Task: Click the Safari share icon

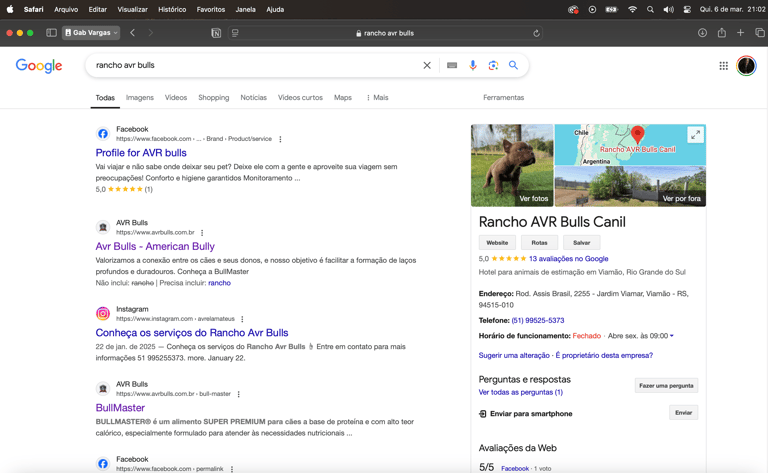Action: [721, 32]
